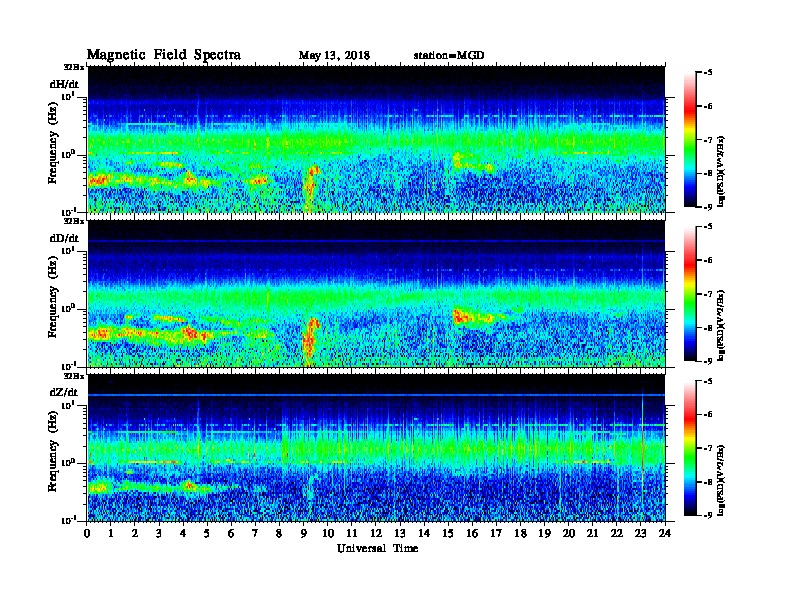Click the -5 label on the dH/dt color scale

707,73
